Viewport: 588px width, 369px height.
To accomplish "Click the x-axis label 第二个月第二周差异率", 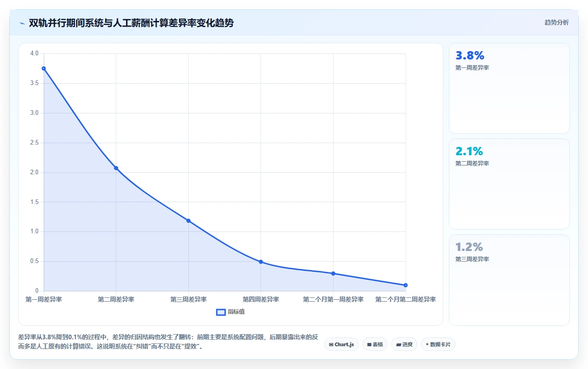I will click(406, 299).
